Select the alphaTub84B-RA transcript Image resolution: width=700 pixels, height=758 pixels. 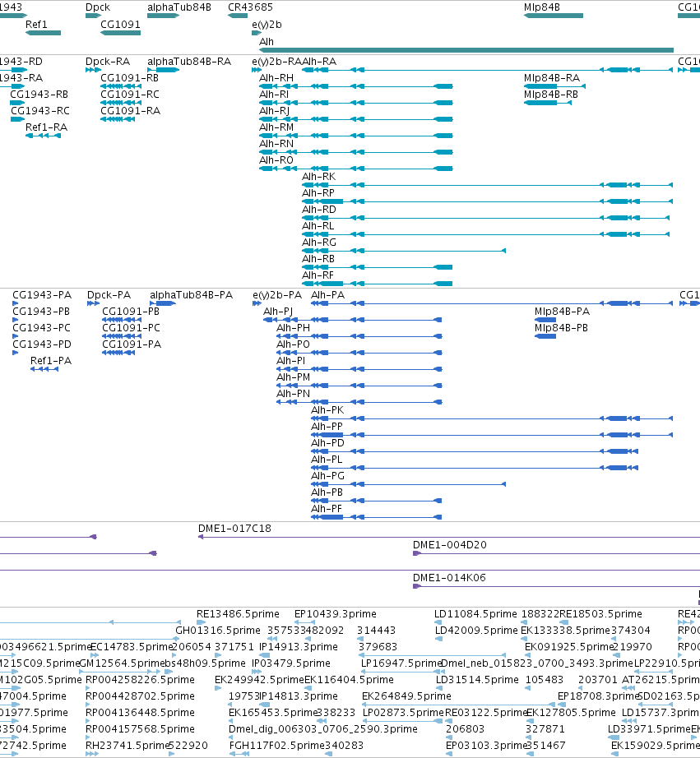(163, 70)
